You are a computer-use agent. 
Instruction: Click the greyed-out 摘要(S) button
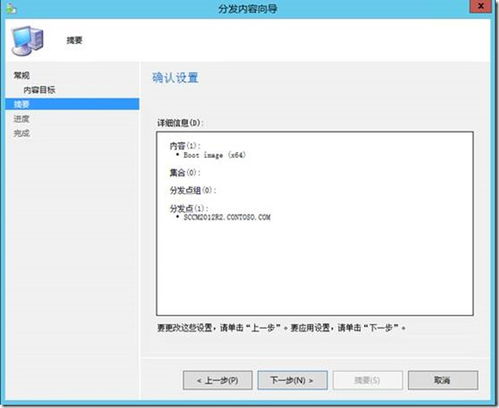(x=367, y=380)
